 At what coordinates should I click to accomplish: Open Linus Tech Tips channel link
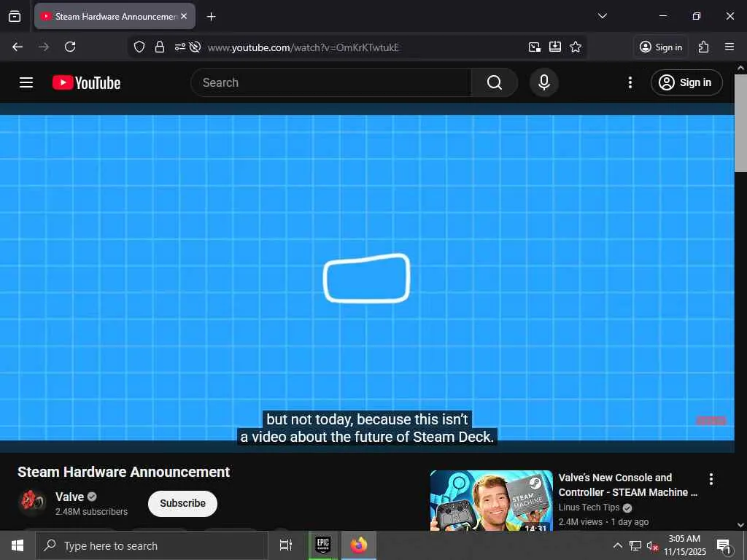589,507
